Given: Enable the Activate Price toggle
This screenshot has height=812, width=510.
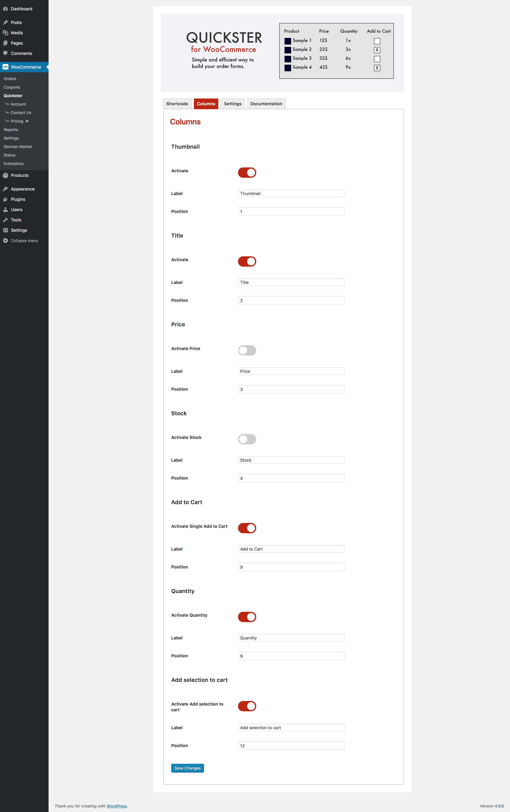Looking at the screenshot, I should [247, 350].
